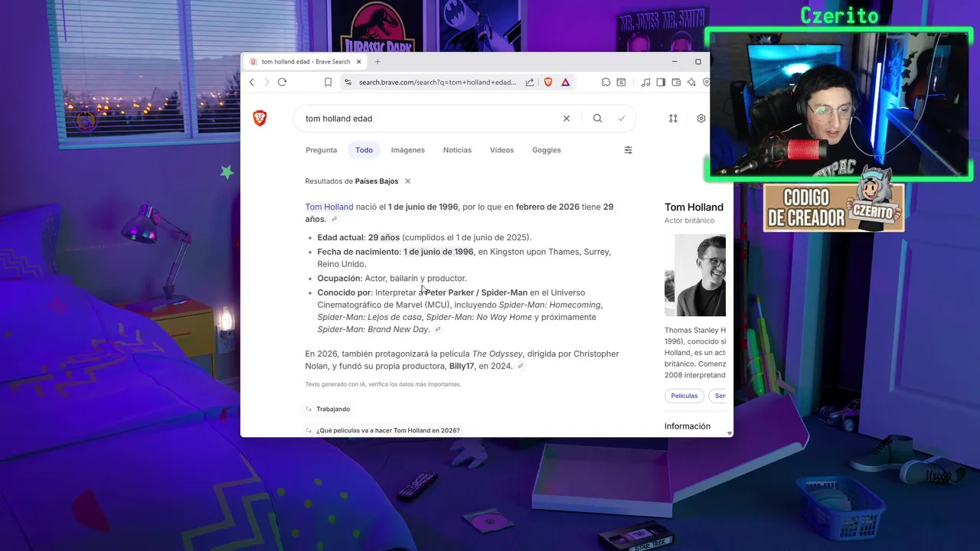Click the 'Trabajando' status text
The height and width of the screenshot is (551, 980).
coord(333,409)
